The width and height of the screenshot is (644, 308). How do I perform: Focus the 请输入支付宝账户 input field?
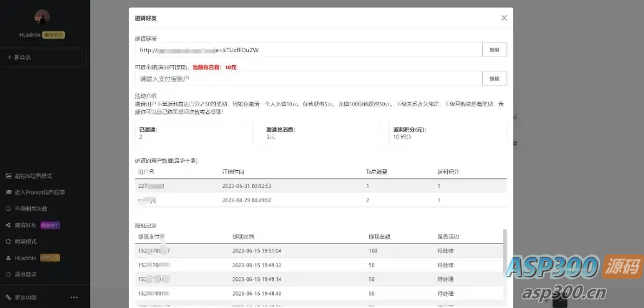[308, 79]
